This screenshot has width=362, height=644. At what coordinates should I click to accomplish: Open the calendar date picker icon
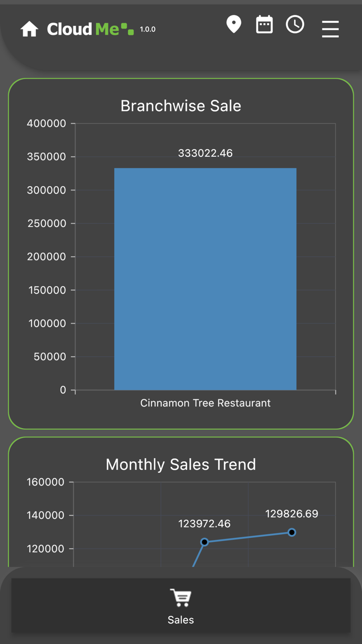[x=264, y=24]
